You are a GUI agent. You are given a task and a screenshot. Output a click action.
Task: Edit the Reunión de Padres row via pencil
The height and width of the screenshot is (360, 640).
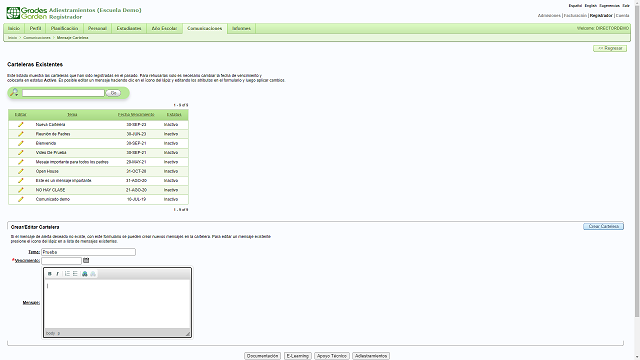tap(20, 134)
